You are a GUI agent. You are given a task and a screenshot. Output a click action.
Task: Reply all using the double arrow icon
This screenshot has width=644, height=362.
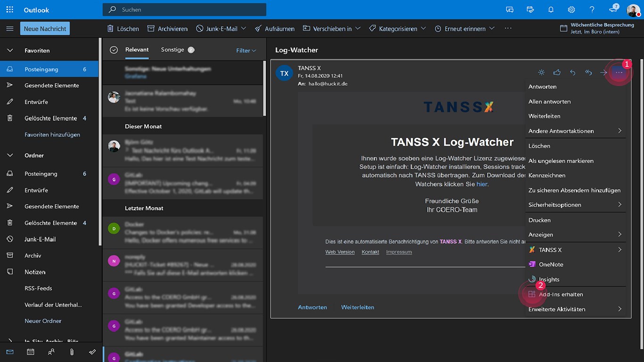[x=588, y=73]
